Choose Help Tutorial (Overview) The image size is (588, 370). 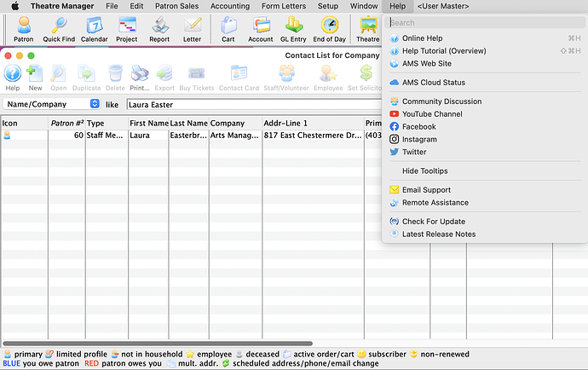click(485, 50)
